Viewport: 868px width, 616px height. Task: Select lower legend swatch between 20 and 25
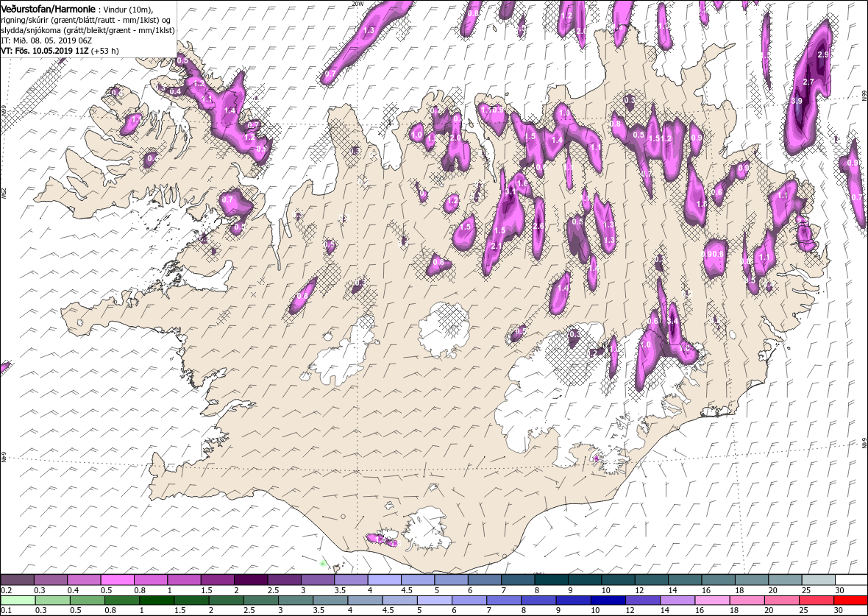[x=781, y=601]
